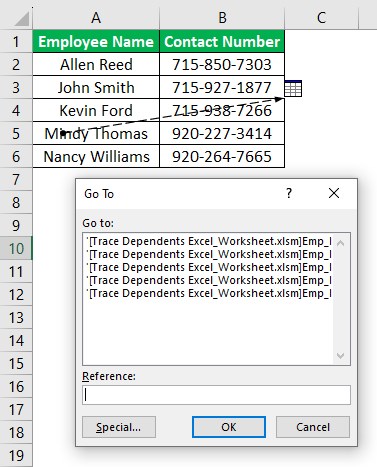
Task: Select row 18 header
Action: 16,433
